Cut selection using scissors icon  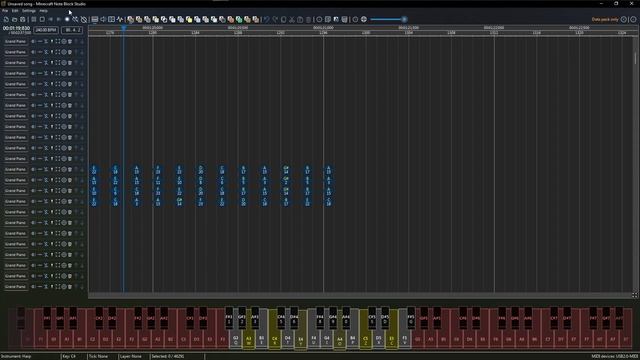[292, 19]
